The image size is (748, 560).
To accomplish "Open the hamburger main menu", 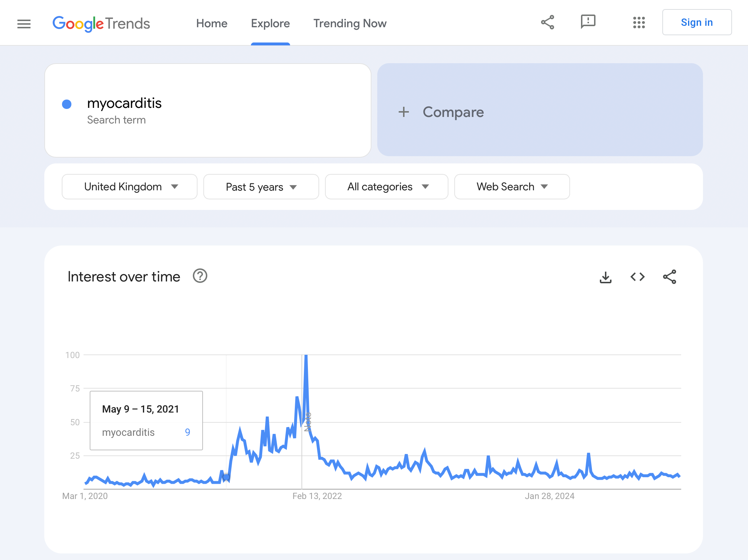I will pyautogui.click(x=24, y=24).
